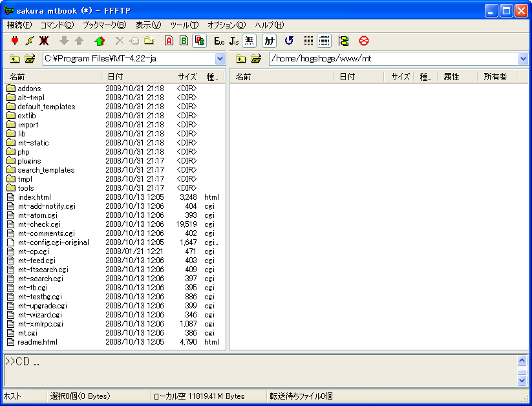The image size is (532, 406).
Task: Select the search_templates folder
Action: (x=46, y=170)
